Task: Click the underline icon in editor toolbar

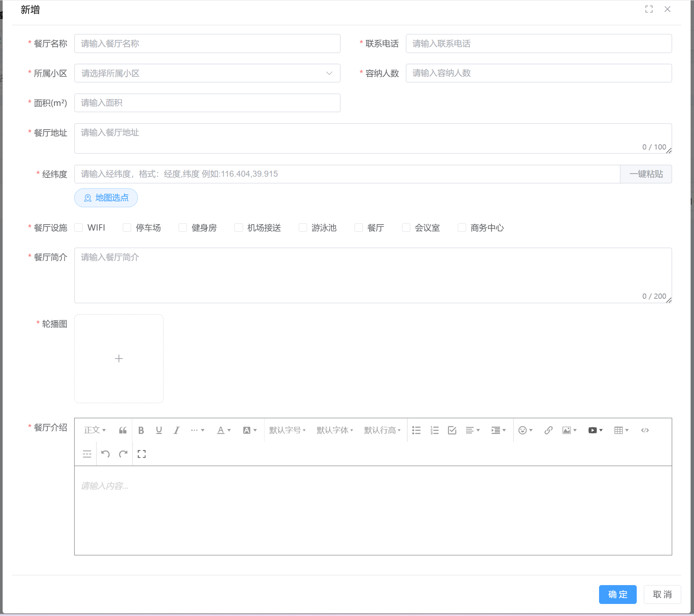Action: 159,430
